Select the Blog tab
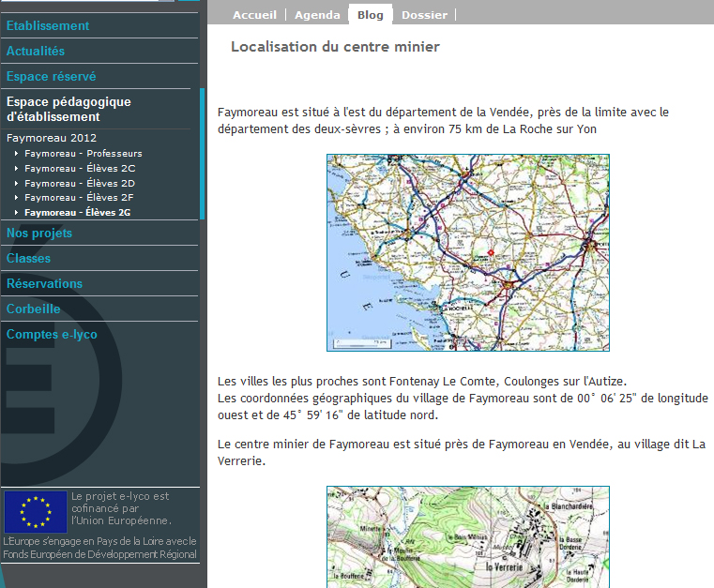This screenshot has width=714, height=588. [371, 15]
